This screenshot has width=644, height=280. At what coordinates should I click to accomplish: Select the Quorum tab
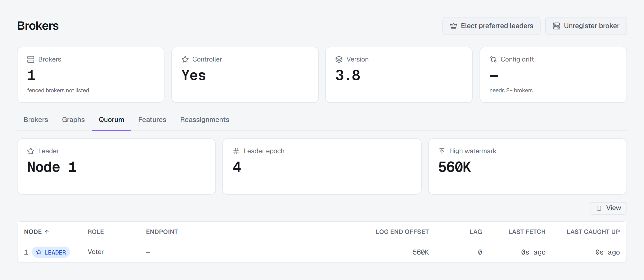pos(112,120)
